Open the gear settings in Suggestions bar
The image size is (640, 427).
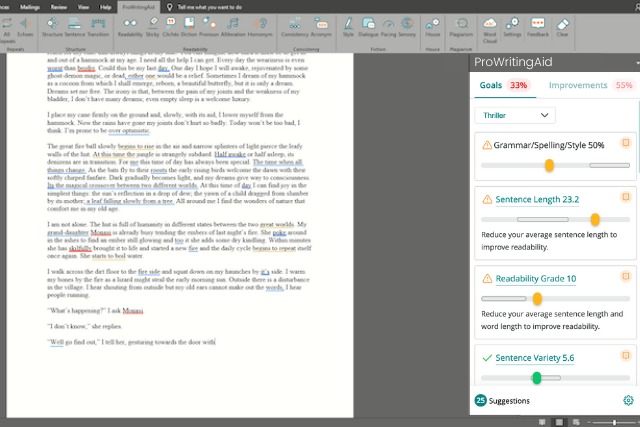coord(628,400)
